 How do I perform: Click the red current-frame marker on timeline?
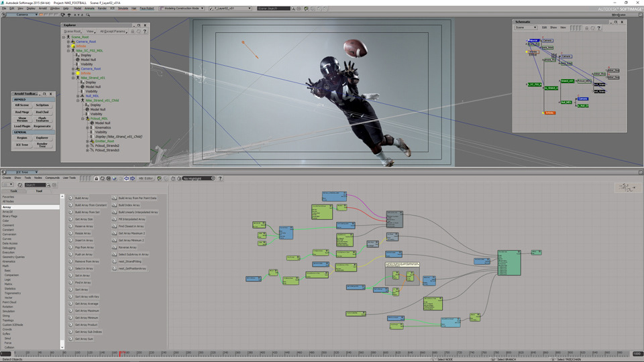[120, 353]
